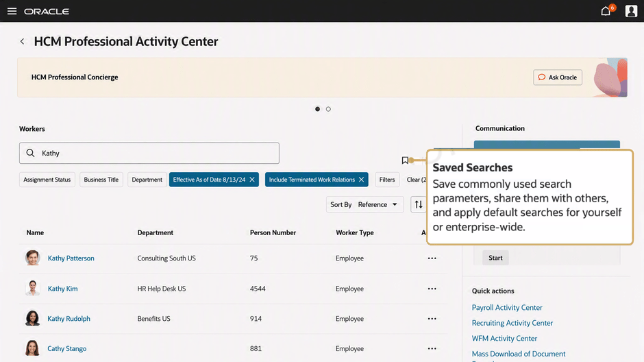This screenshot has height=362, width=644.
Task: Open actions menu for Kathy Rudolph
Action: tap(432, 318)
